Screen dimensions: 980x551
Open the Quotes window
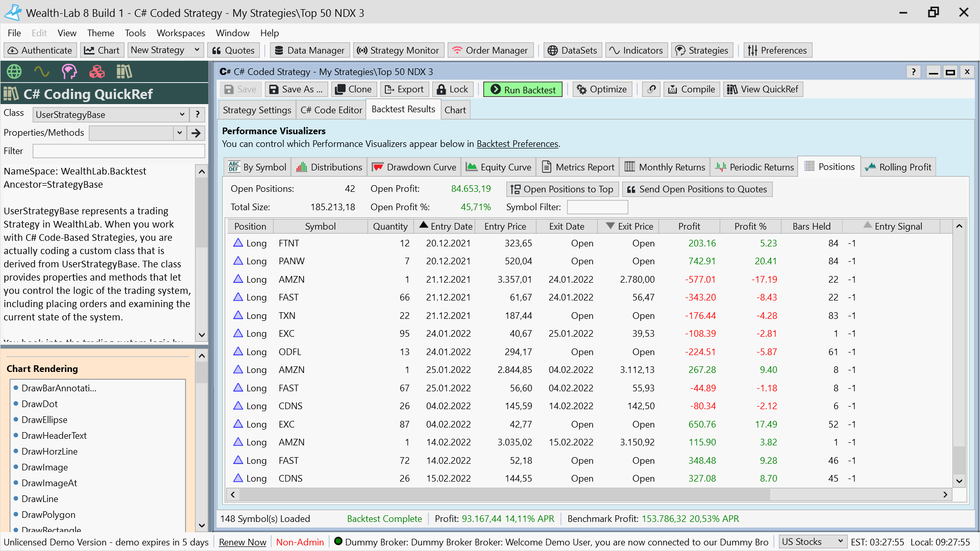click(233, 51)
